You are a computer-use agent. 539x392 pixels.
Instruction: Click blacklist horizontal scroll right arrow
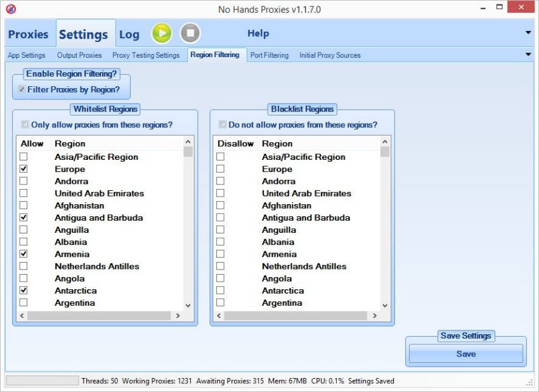(x=375, y=316)
